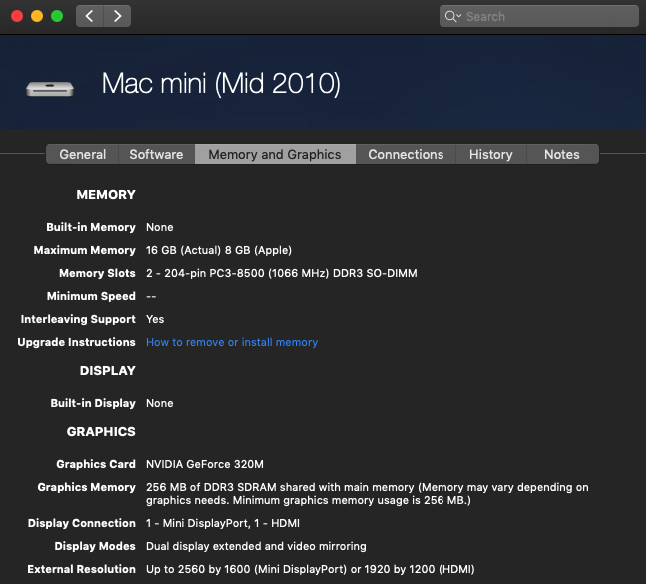The image size is (646, 584).
Task: Click the 'Built-in Display' label
Action: 93,403
